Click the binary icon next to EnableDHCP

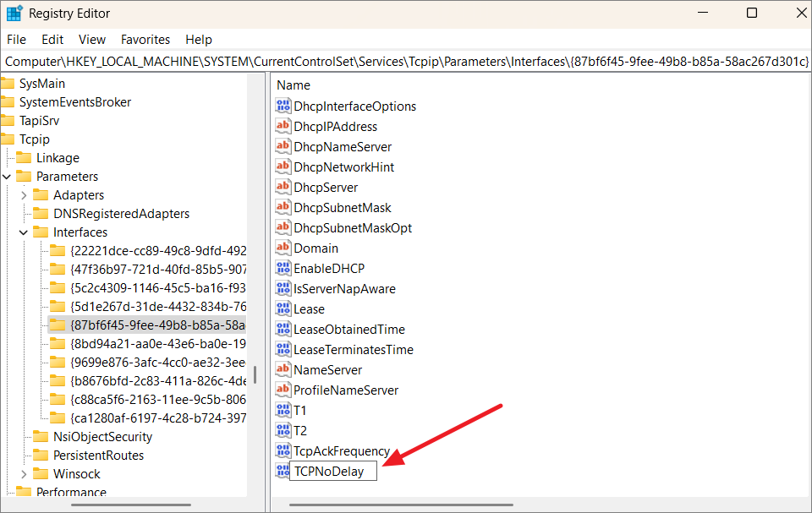283,268
